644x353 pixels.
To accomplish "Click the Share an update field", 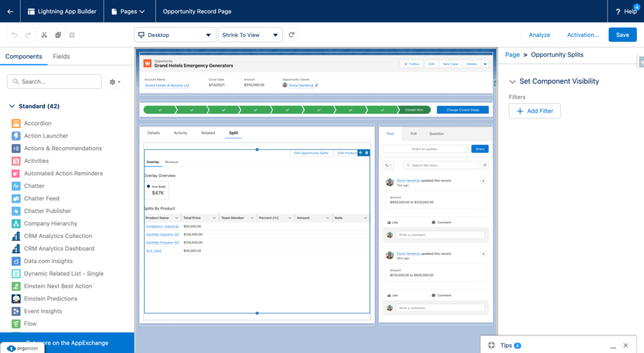I will (x=426, y=148).
